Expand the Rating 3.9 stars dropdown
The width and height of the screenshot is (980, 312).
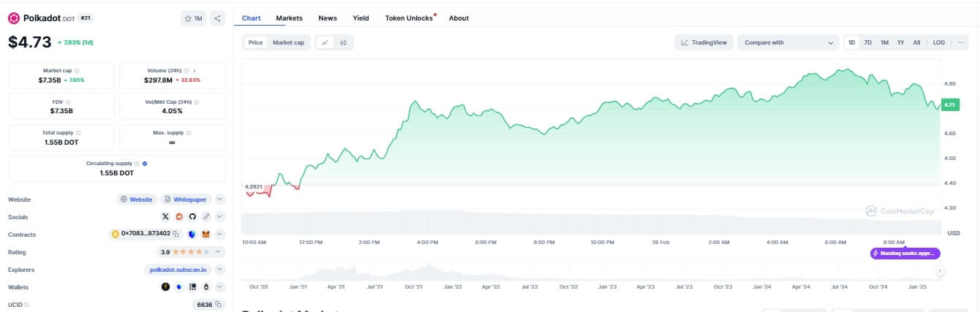220,252
